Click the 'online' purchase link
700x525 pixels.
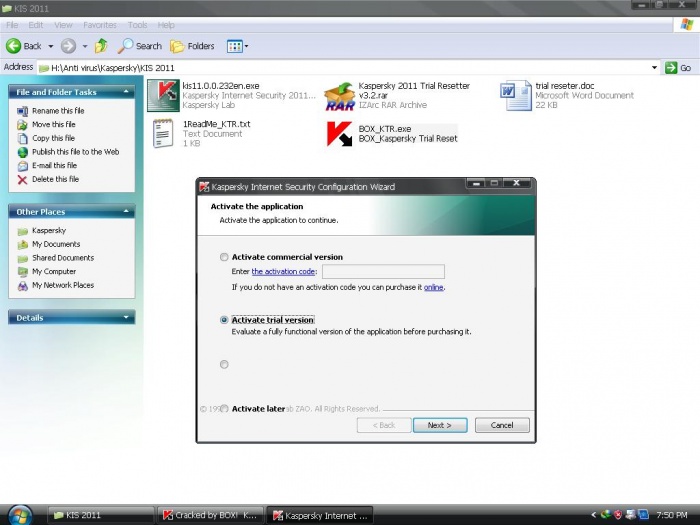433,288
